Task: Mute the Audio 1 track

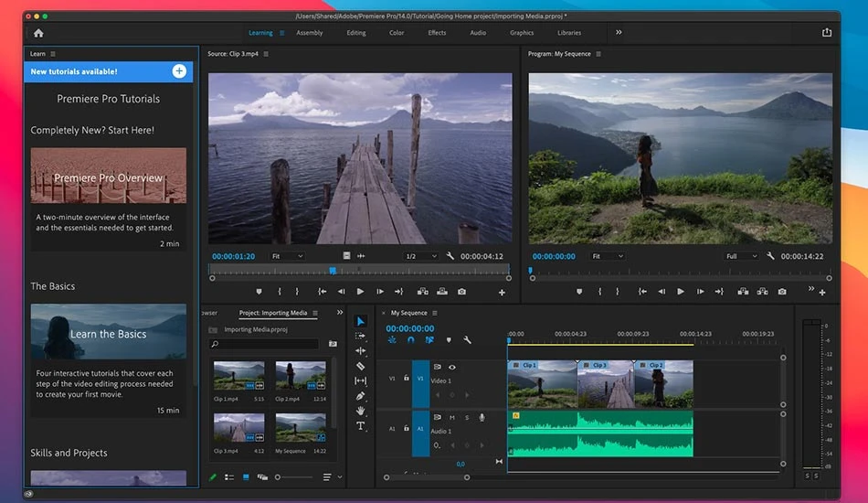Action: tap(451, 418)
